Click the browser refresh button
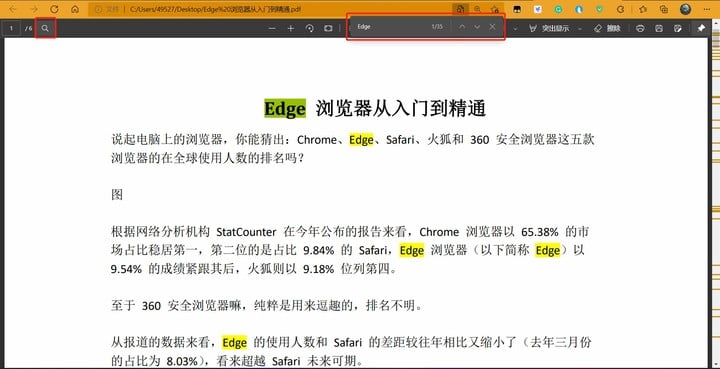This screenshot has width=720, height=369. coord(54,9)
